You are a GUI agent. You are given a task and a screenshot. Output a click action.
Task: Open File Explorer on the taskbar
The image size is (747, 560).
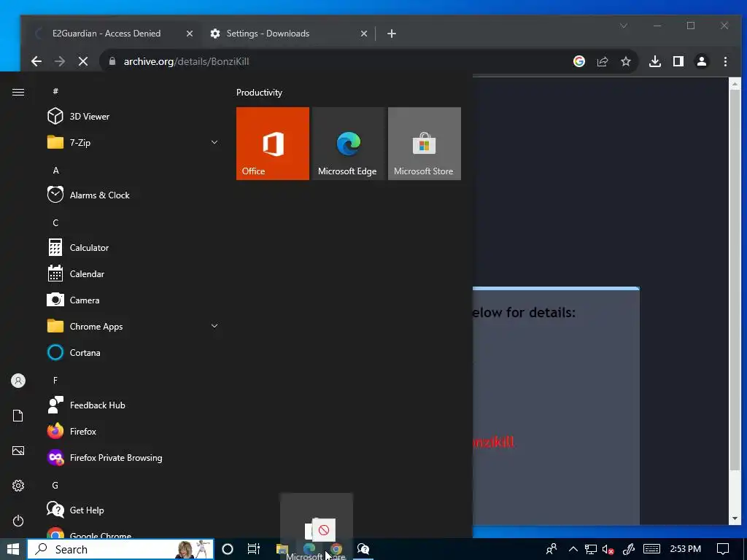point(282,549)
